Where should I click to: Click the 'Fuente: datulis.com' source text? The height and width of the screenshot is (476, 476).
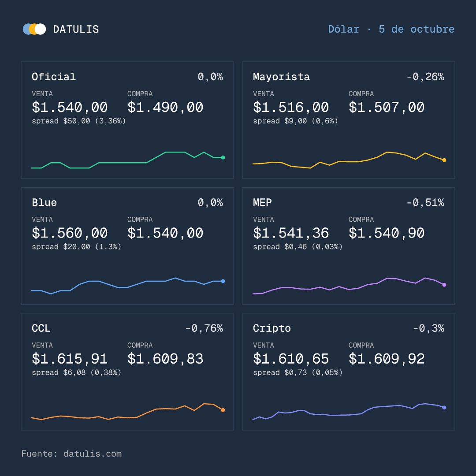click(x=71, y=454)
